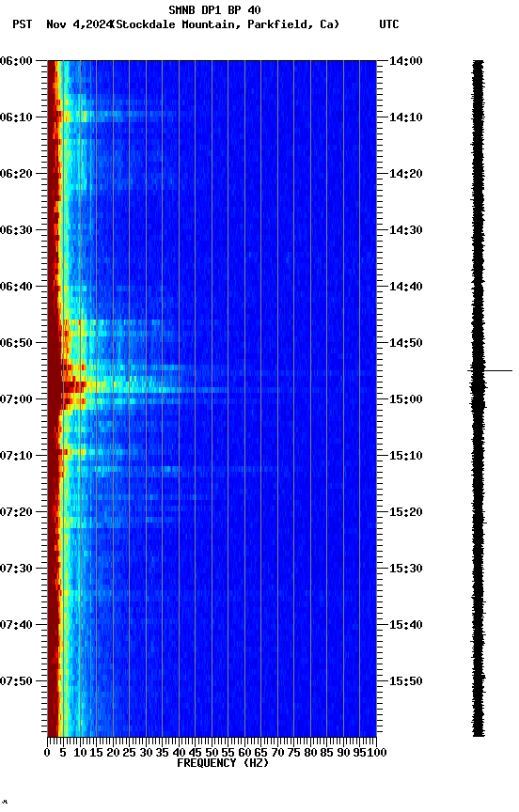The width and height of the screenshot is (519, 812).
Task: Click the 14:30 UTC time label
Action: pos(406,230)
